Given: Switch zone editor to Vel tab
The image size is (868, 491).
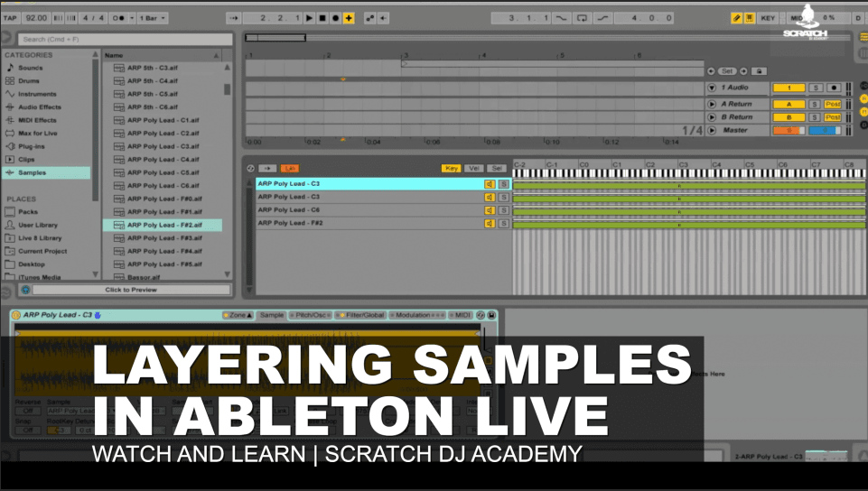Looking at the screenshot, I should click(x=474, y=168).
